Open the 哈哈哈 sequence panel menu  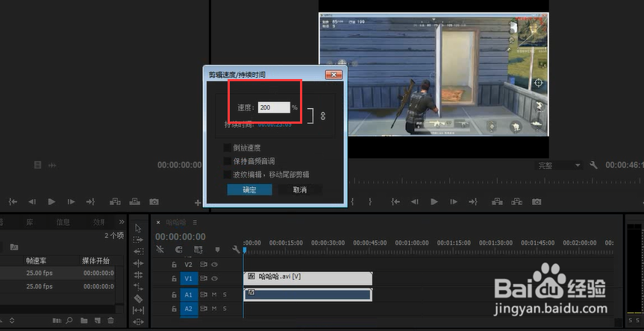tap(195, 222)
